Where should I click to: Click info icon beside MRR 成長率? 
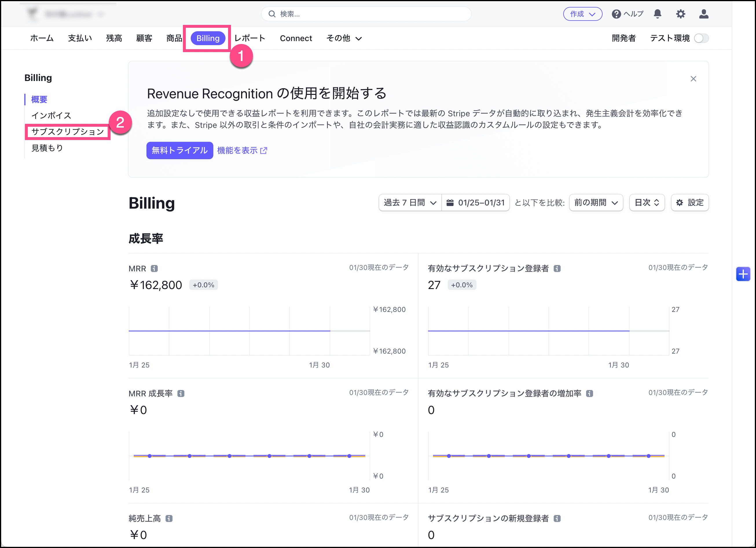[x=181, y=393]
